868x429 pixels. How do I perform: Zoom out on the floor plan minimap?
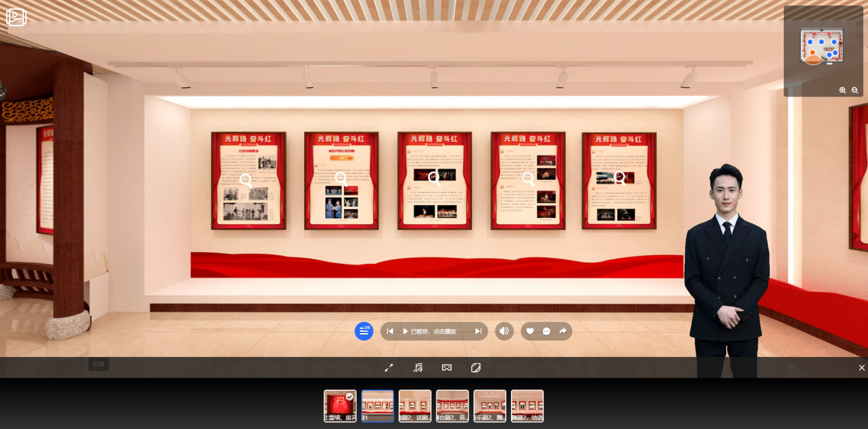[x=854, y=90]
